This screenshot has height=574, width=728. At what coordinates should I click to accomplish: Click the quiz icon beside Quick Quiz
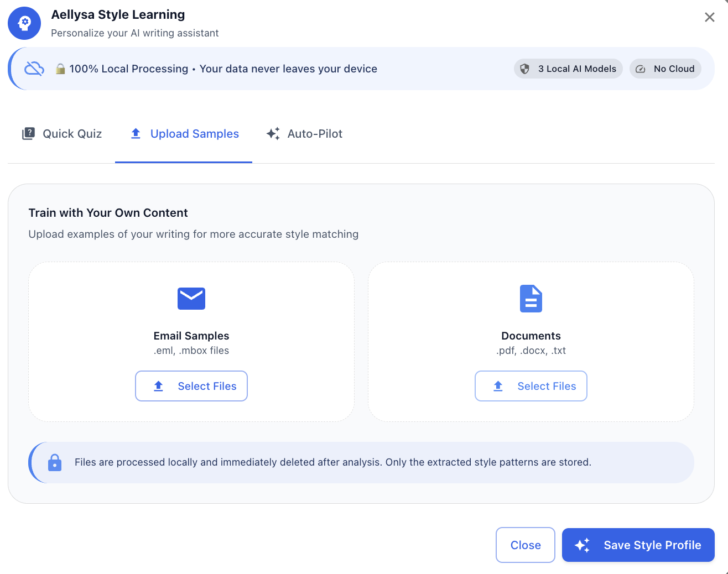click(28, 133)
